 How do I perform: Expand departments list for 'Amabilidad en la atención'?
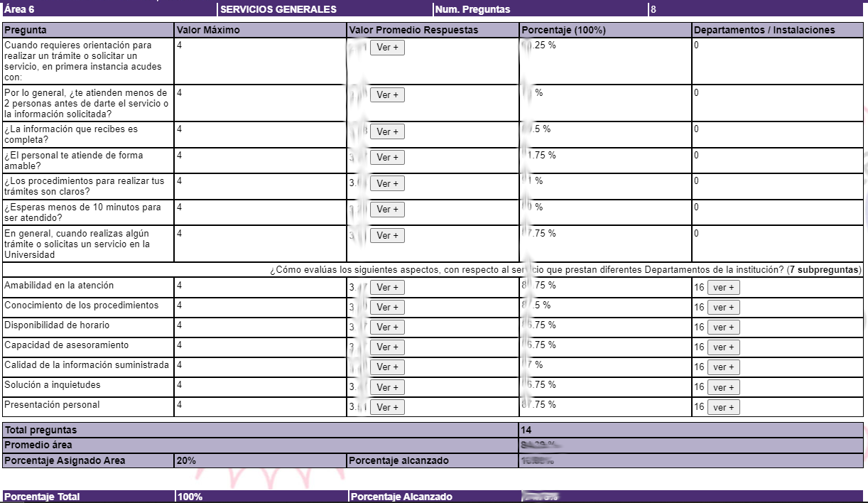723,288
